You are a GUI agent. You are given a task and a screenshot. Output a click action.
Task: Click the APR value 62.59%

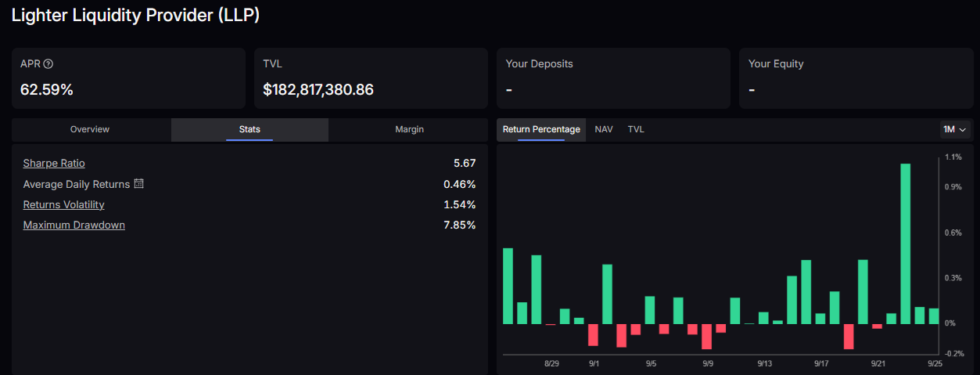click(47, 90)
